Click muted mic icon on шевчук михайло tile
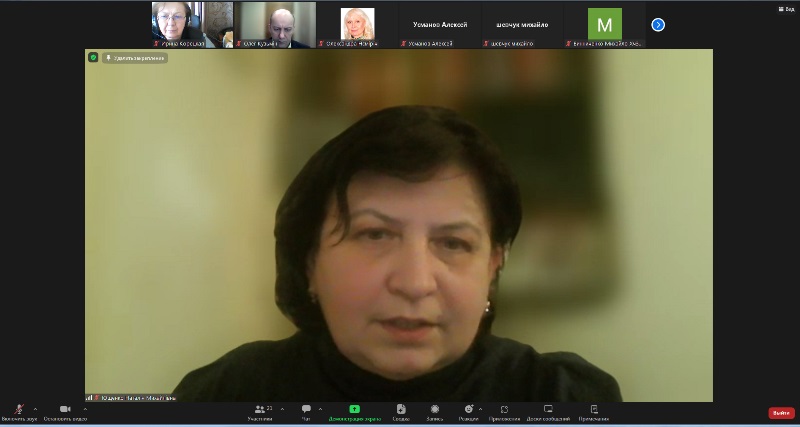The image size is (800, 427). click(x=486, y=44)
